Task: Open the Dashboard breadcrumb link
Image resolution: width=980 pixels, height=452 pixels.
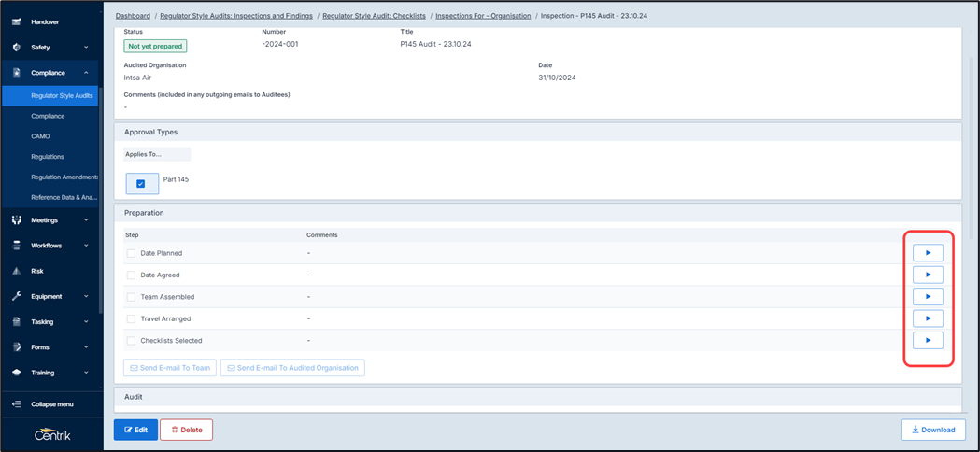Action: click(133, 16)
